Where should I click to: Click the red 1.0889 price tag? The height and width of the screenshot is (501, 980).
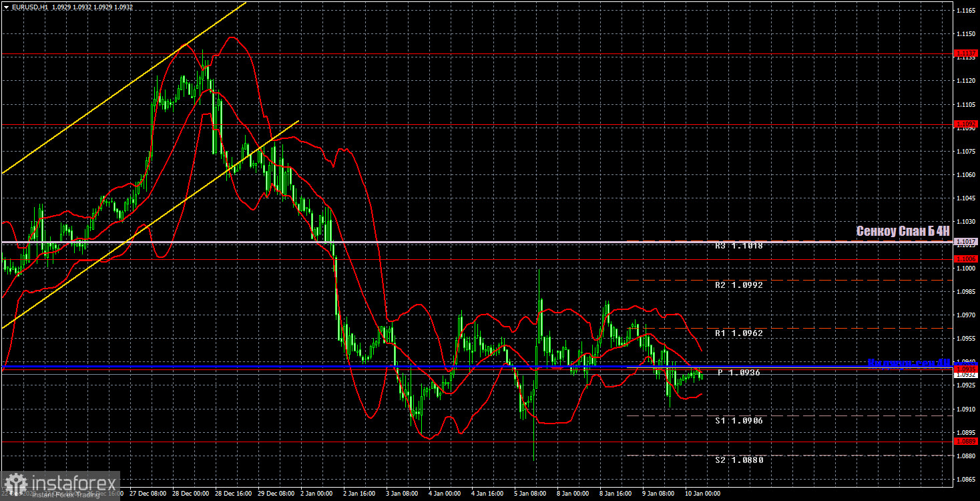pyautogui.click(x=967, y=442)
